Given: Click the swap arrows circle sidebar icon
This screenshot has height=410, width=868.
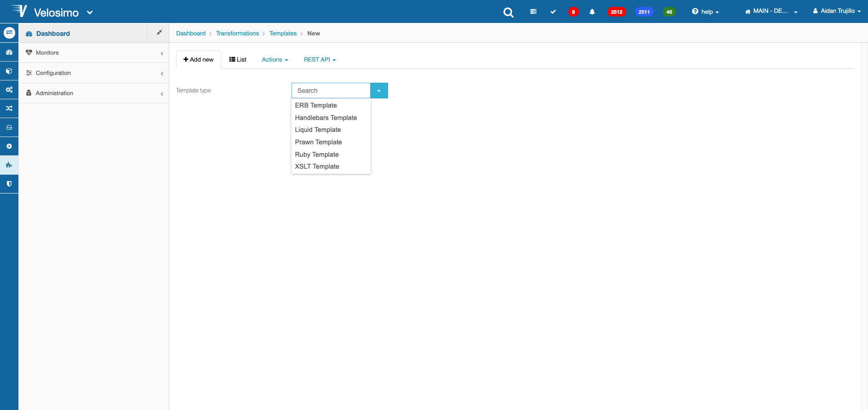Looking at the screenshot, I should click(x=9, y=33).
